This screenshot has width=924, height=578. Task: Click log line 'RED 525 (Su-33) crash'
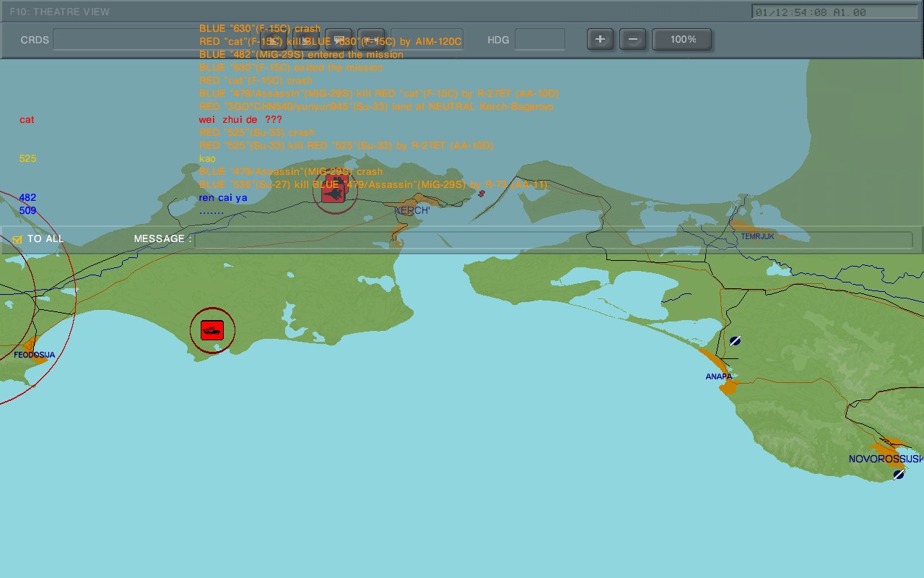coord(257,132)
